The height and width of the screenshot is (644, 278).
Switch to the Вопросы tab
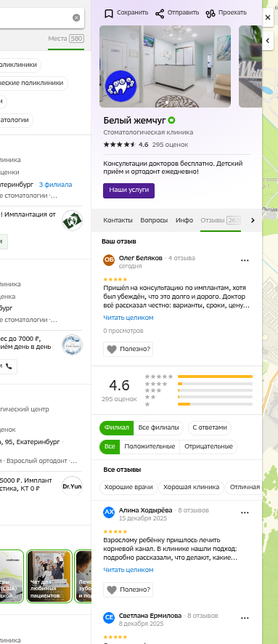tap(154, 220)
